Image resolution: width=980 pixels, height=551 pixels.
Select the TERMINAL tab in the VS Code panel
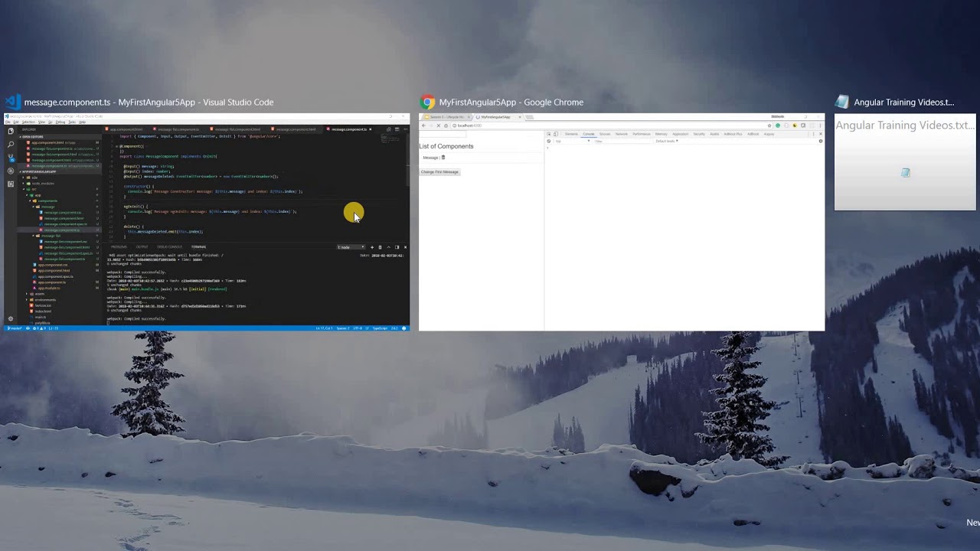198,246
